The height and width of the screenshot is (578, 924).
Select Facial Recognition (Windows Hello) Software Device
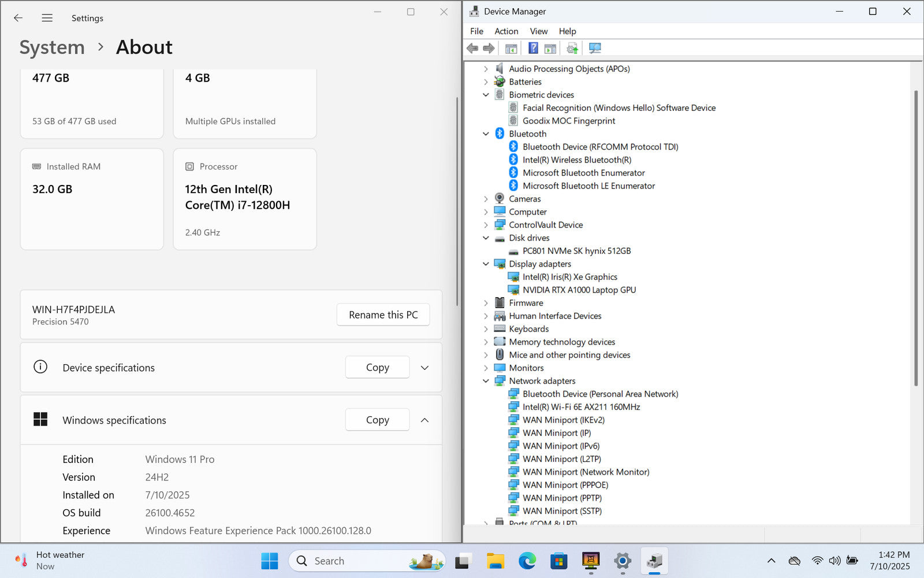(619, 108)
